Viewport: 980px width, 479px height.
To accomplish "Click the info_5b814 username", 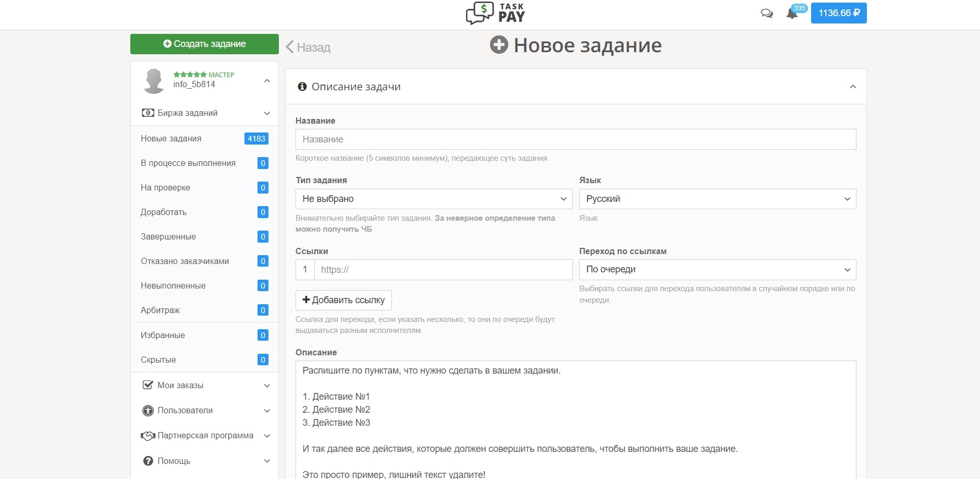I will pyautogui.click(x=194, y=85).
